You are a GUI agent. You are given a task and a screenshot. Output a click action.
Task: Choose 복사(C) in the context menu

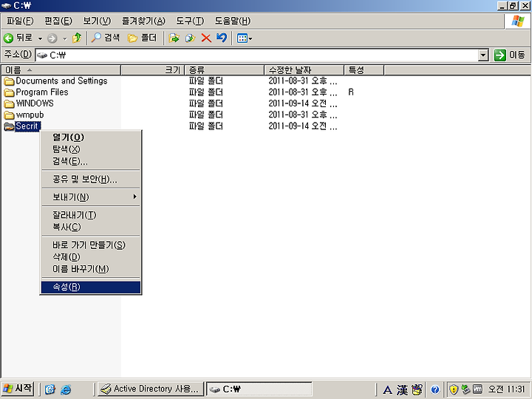pyautogui.click(x=91, y=227)
